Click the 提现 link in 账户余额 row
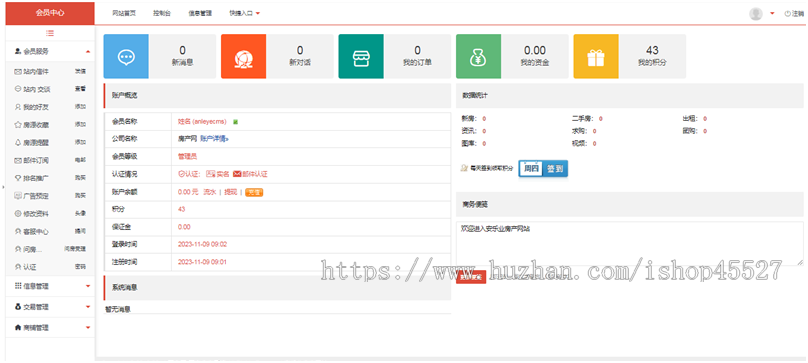Image resolution: width=808 pixels, height=363 pixels. tap(230, 192)
